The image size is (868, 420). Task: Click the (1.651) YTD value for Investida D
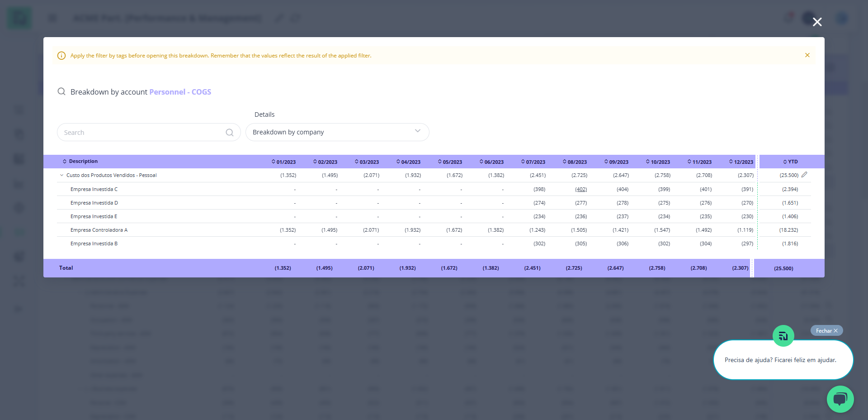click(790, 203)
